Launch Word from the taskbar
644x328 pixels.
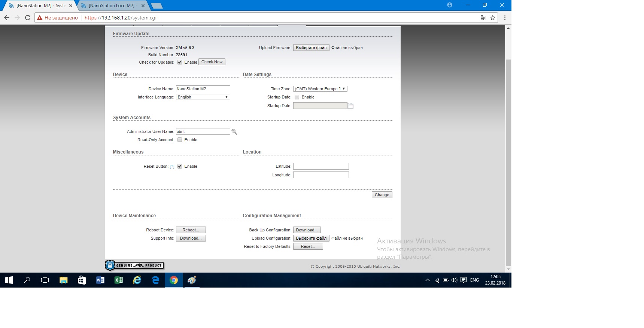tap(100, 280)
